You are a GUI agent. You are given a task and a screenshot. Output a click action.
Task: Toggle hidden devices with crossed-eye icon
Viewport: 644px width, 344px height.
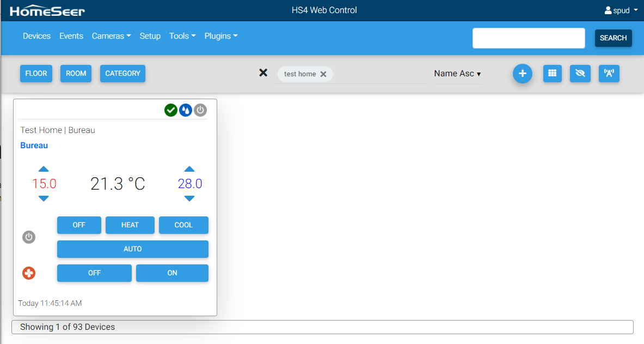tap(580, 74)
